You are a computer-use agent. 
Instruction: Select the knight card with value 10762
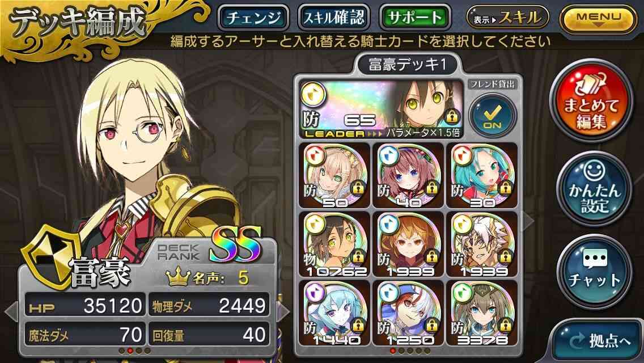click(334, 244)
